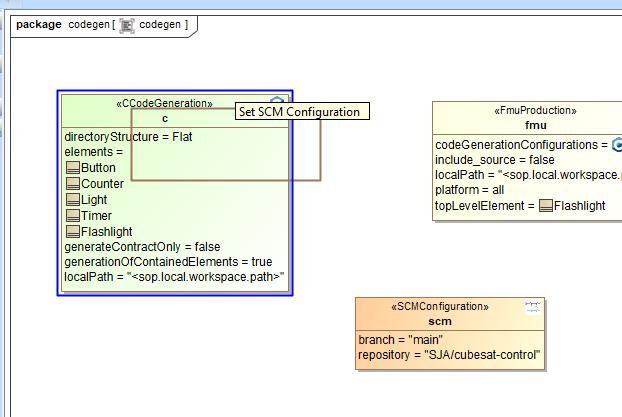The image size is (622, 417).
Task: Click topLevelElement property text in fmu
Action: click(x=485, y=206)
